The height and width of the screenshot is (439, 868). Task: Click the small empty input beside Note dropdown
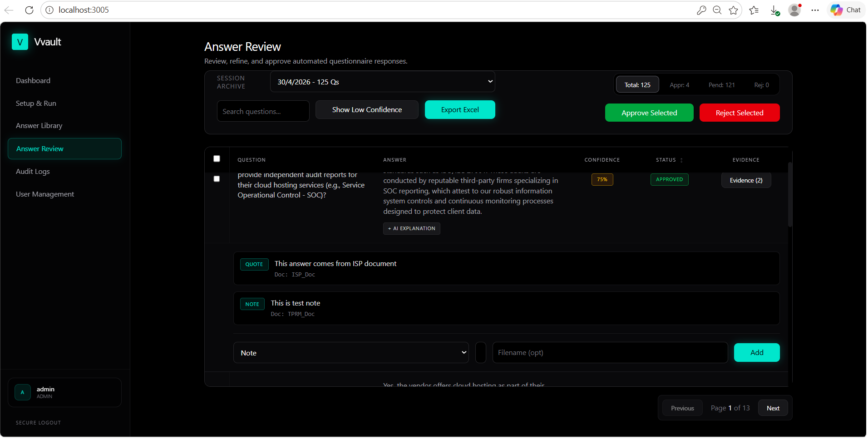[481, 352]
